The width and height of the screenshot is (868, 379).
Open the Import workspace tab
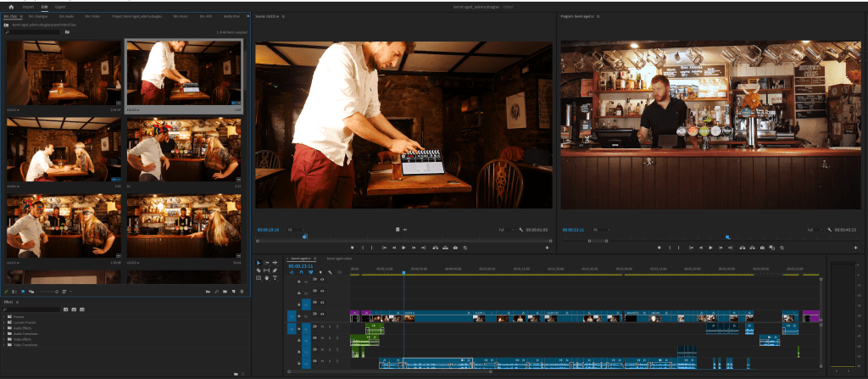point(28,7)
